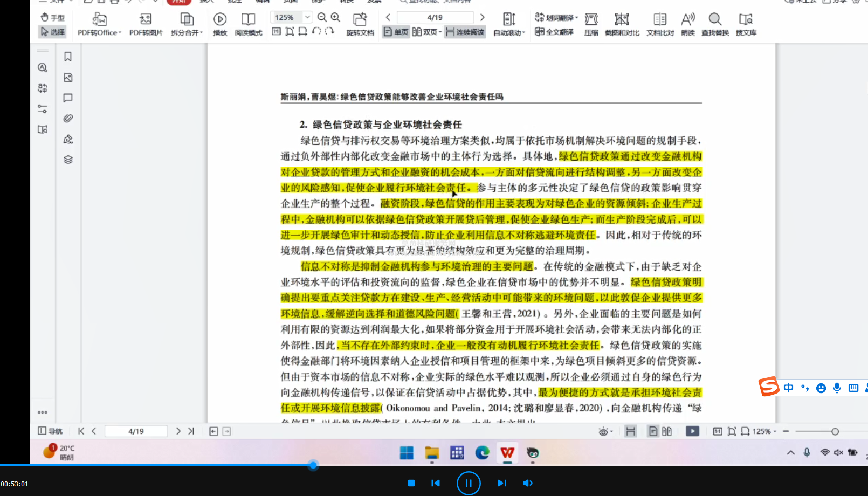Click the zoom slider handle in status bar

coord(835,431)
